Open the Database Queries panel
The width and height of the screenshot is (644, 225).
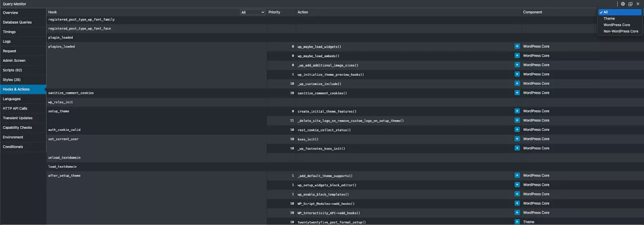tap(17, 22)
